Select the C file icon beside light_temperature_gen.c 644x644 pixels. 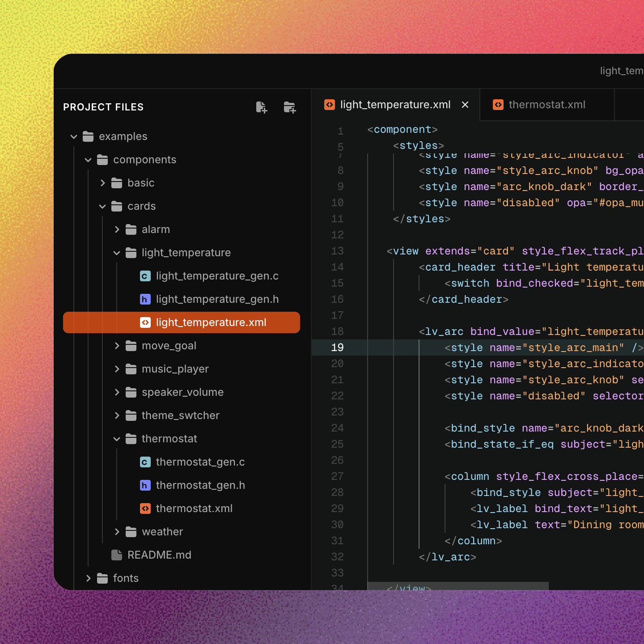tap(145, 276)
